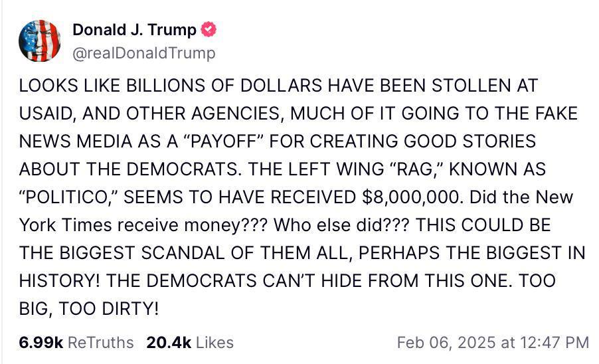Open the Feb 06, 2025 timestamp
This screenshot has width=599, height=364.
493,342
